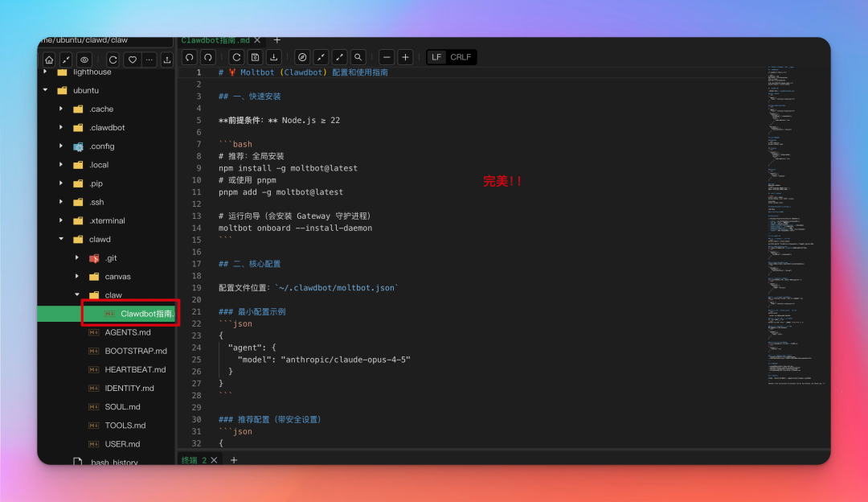868x502 pixels.
Task: Open the eye preview icon in sidebar toolbar
Action: pos(84,59)
